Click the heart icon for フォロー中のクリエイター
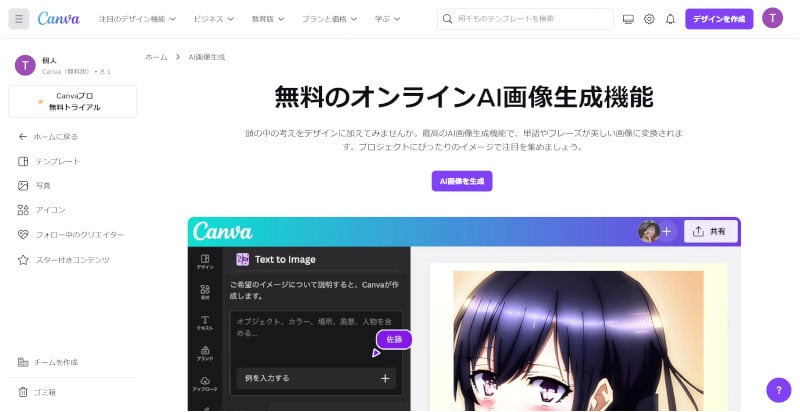Screen dimensions: 800x412 pos(23,235)
